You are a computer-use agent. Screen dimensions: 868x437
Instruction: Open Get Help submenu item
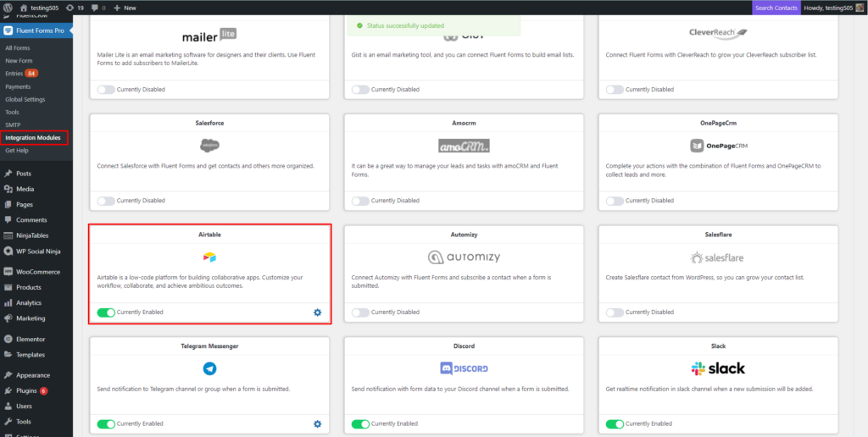click(17, 150)
